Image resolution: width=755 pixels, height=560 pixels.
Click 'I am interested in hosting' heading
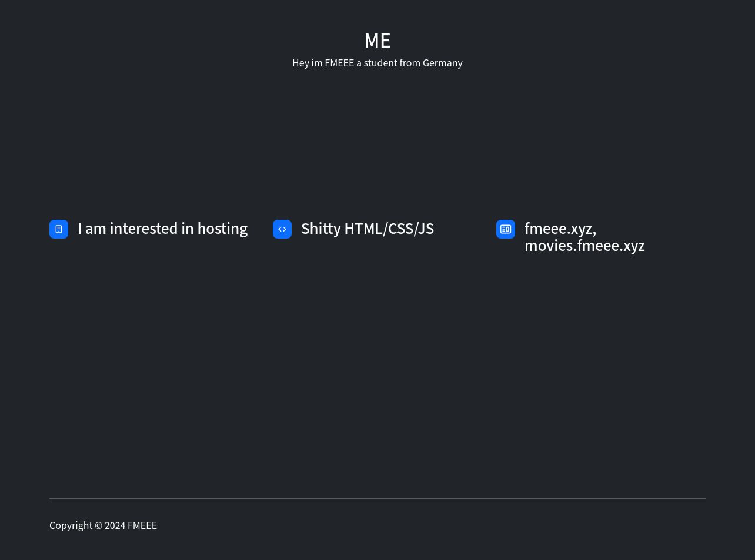click(162, 229)
